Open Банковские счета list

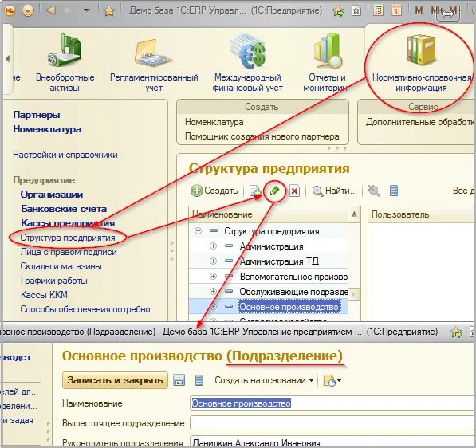[64, 209]
